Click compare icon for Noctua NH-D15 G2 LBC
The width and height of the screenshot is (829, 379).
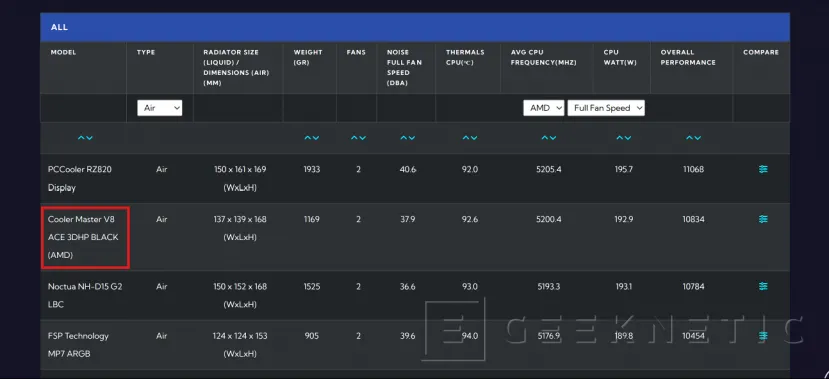click(x=763, y=286)
